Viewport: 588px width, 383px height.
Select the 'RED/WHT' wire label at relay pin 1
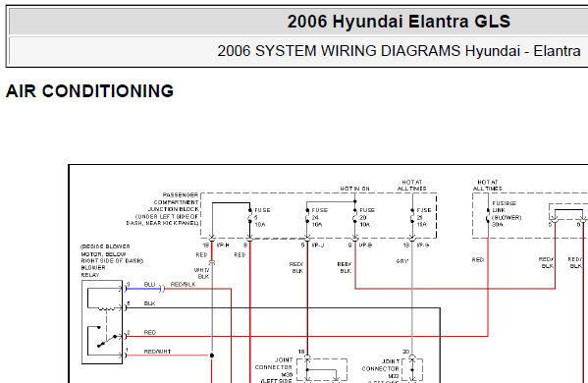point(157,352)
